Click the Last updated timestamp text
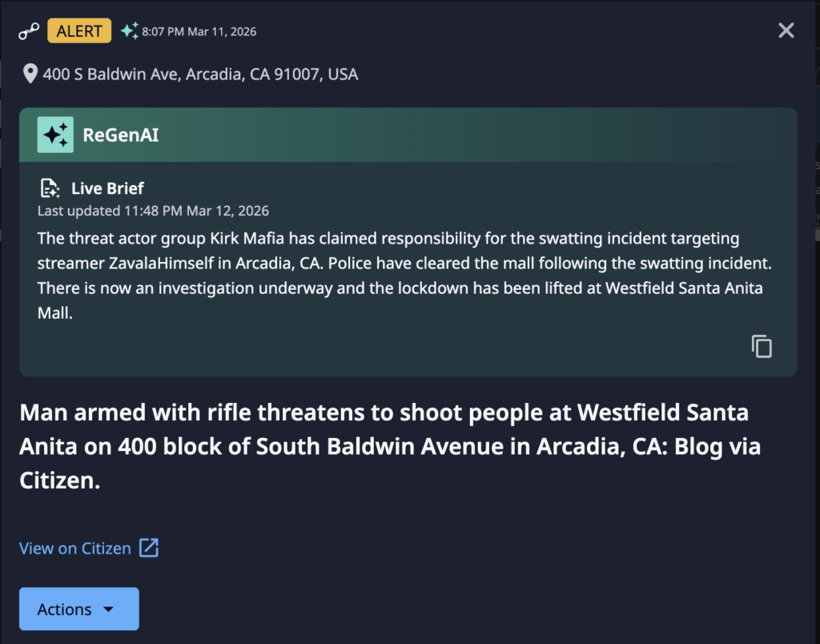 pyautogui.click(x=153, y=211)
